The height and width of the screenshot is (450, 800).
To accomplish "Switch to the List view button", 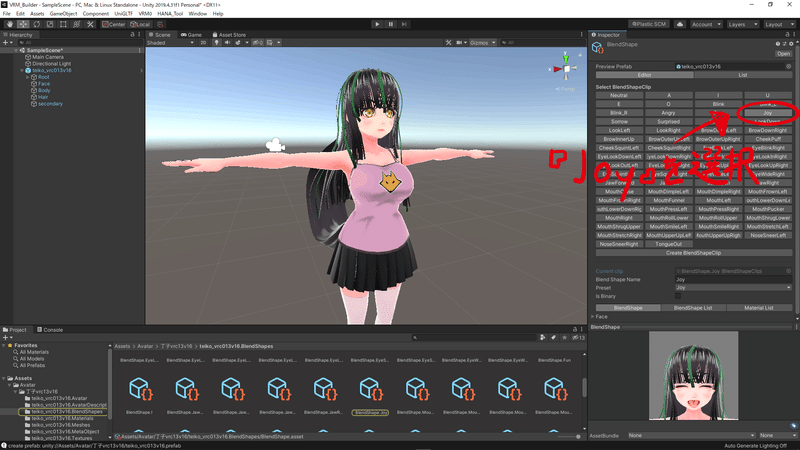I will click(x=743, y=75).
